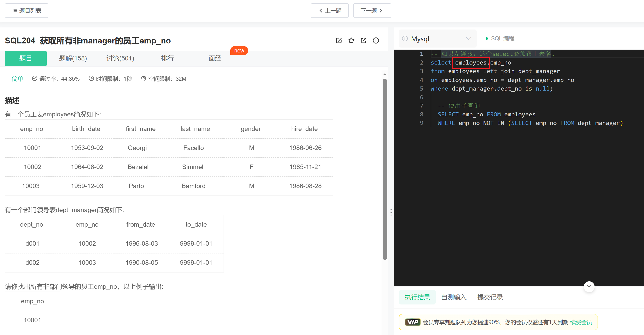Click the SQL 编程 label

pos(502,39)
